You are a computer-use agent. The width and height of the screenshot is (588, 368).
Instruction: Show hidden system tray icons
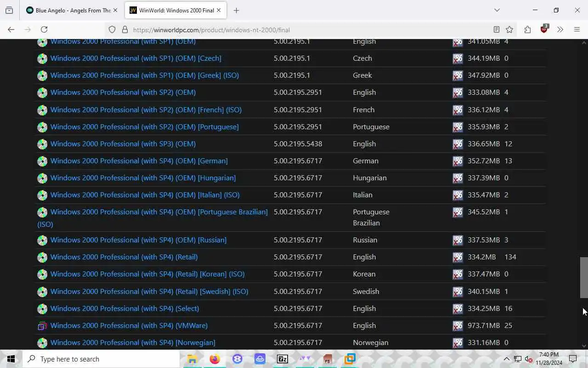tap(506, 359)
